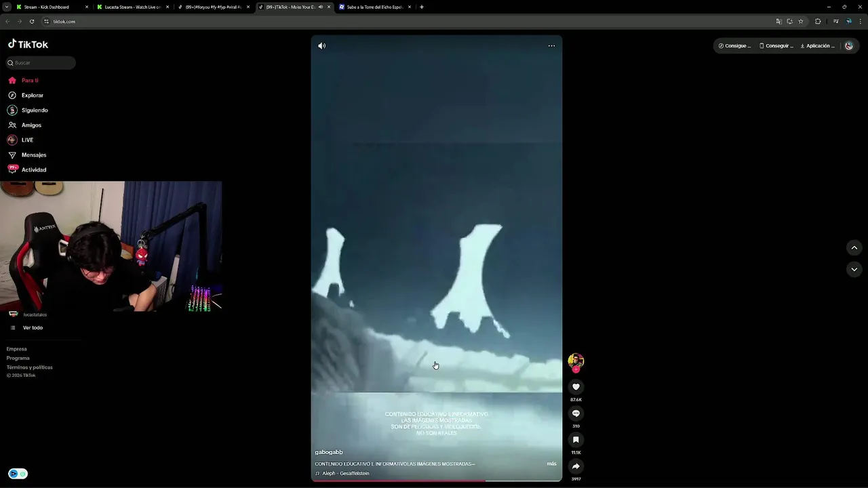
Task: Click the install app icon in address bar
Action: click(x=789, y=22)
